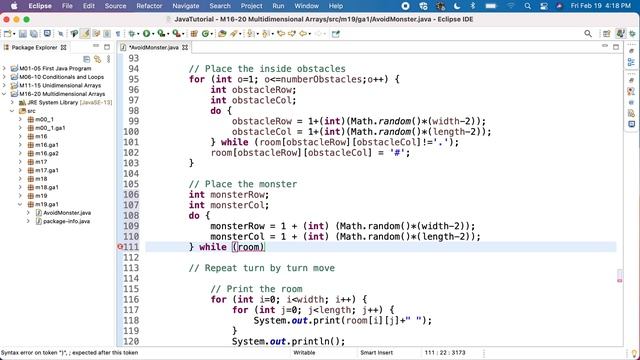Select package-info.java in Package Explorer

click(67, 221)
